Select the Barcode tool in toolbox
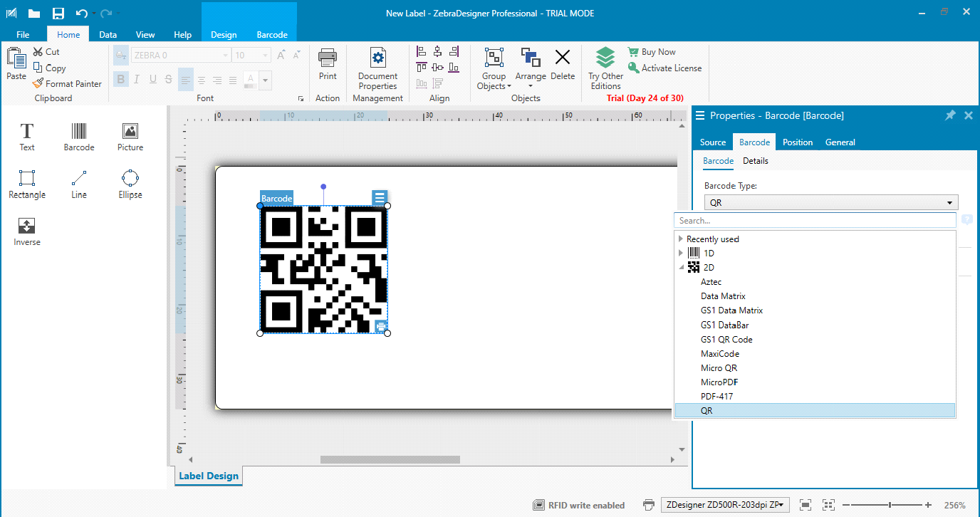The height and width of the screenshot is (517, 980). point(79,136)
